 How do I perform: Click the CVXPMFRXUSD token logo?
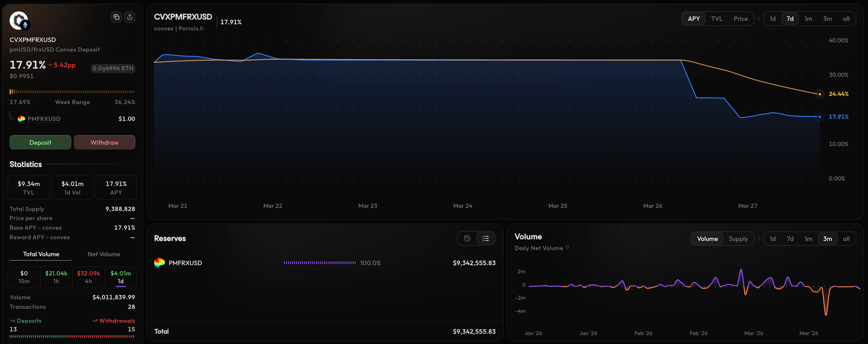(19, 21)
